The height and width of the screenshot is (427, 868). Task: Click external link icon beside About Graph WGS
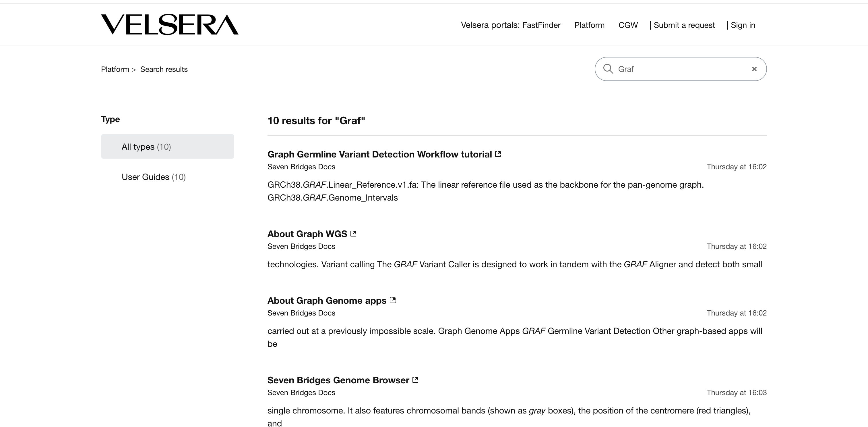click(x=353, y=234)
